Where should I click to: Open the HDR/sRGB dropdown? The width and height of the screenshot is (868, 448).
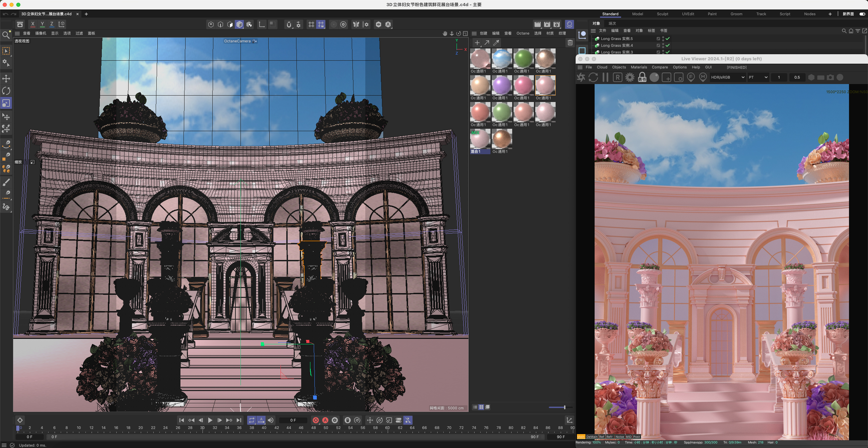click(728, 78)
